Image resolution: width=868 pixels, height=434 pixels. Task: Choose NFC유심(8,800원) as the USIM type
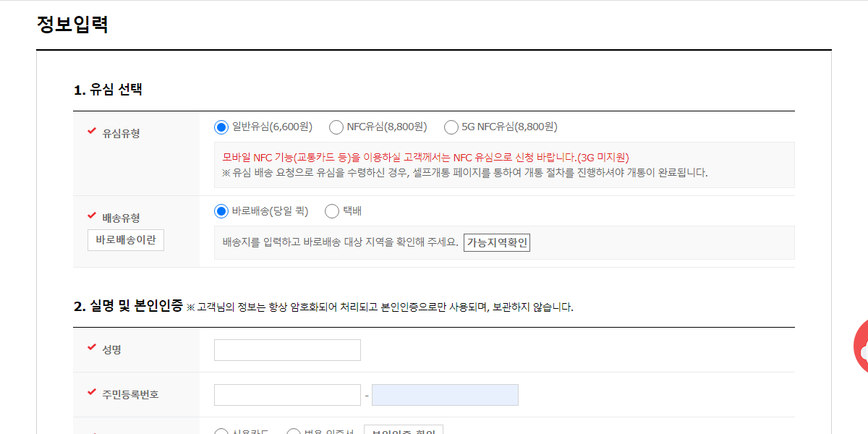click(x=336, y=127)
